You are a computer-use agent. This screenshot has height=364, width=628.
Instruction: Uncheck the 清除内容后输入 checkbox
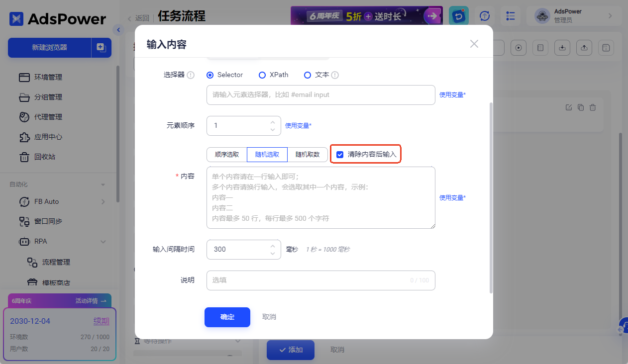coord(340,155)
